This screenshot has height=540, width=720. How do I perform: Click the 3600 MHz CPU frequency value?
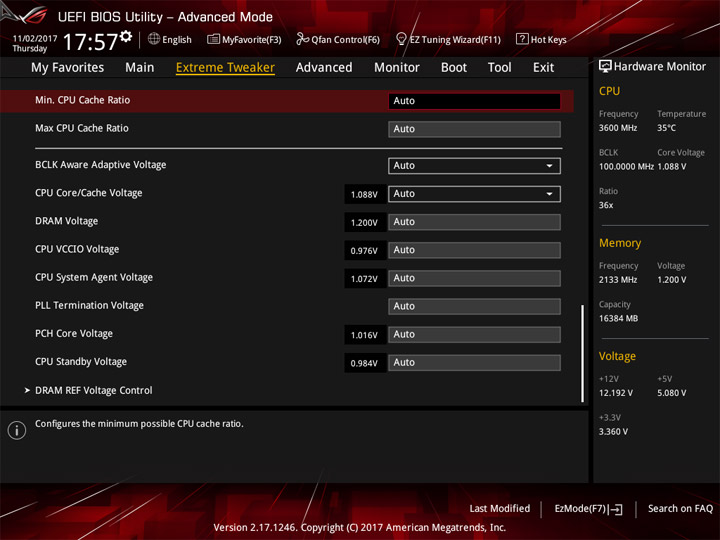(x=618, y=128)
